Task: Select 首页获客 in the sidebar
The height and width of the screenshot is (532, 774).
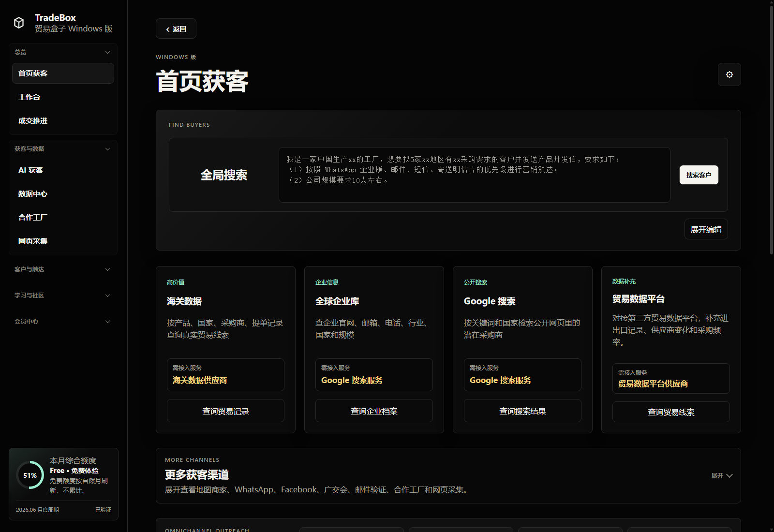Action: point(63,74)
